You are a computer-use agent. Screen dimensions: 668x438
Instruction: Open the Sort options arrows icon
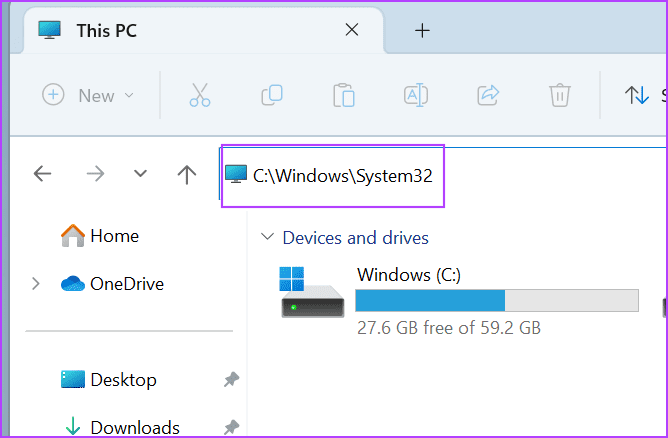click(637, 95)
